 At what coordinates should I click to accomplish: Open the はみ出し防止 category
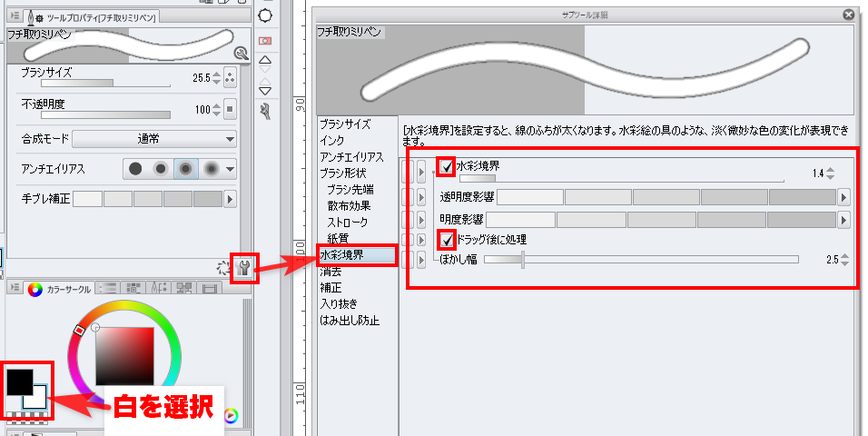(350, 321)
